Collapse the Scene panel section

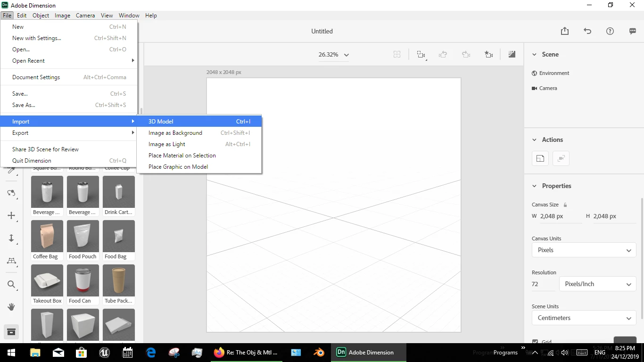pos(534,55)
